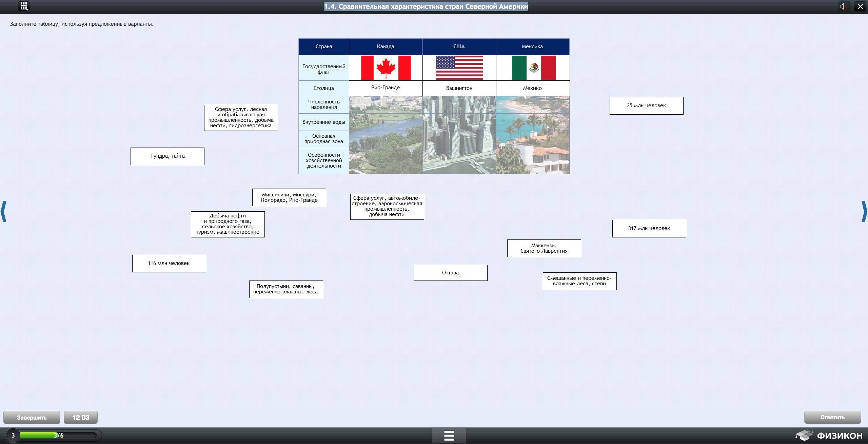The image size is (868, 444).
Task: Open the hamburger menu at bottom center
Action: coord(449,436)
